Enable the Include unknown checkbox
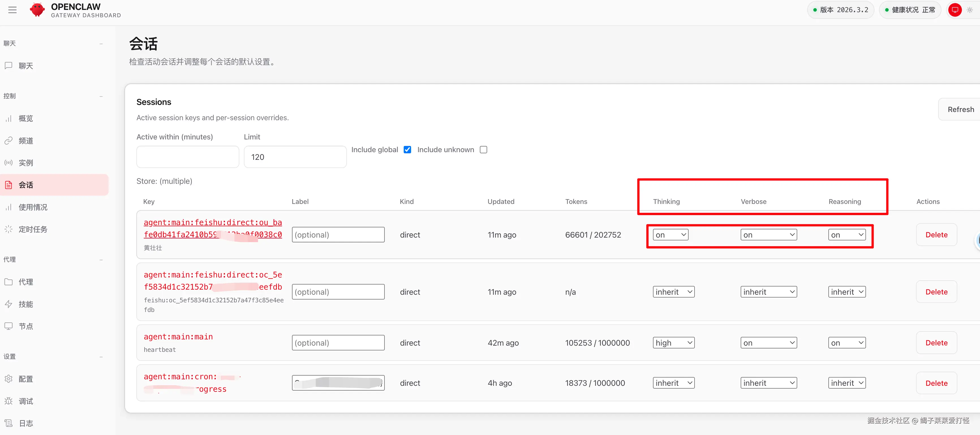This screenshot has height=435, width=980. tap(483, 150)
